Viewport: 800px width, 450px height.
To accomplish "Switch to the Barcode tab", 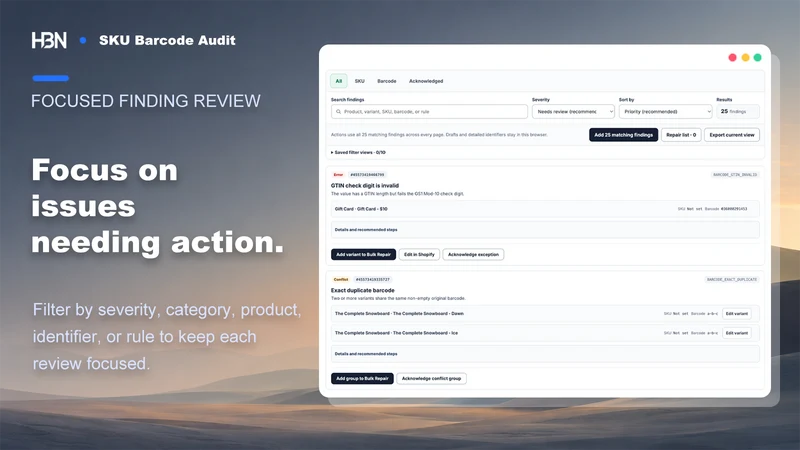I will point(387,81).
